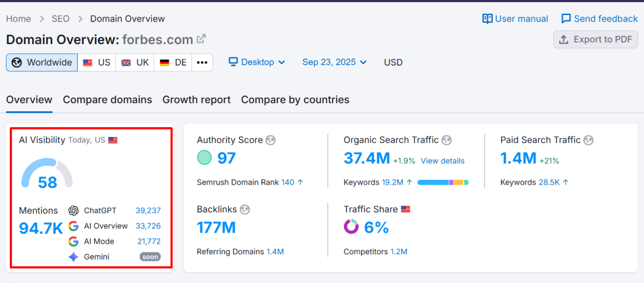Click the Authority Score value 97
The height and width of the screenshot is (283, 644).
pyautogui.click(x=226, y=158)
